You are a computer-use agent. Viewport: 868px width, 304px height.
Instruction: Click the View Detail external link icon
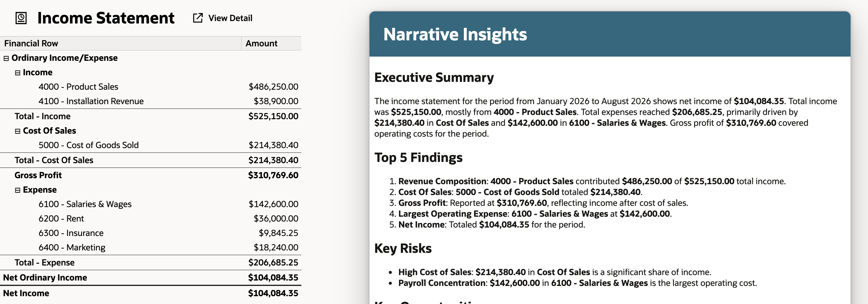pos(198,18)
